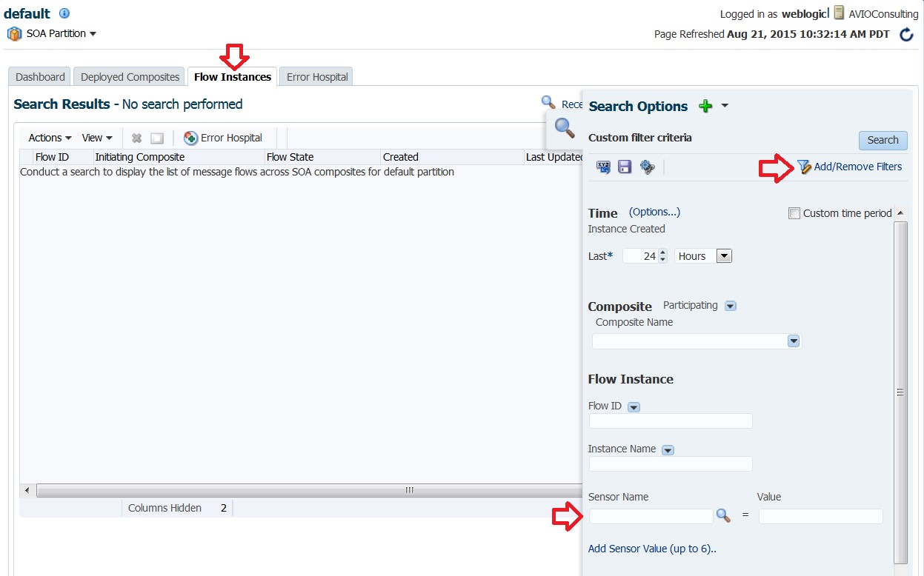Switch to the Dashboard tab
This screenshot has height=576, width=924.
40,77
